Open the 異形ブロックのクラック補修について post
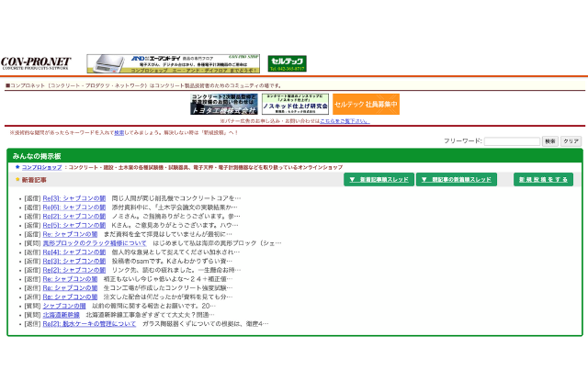The width and height of the screenshot is (588, 392). click(95, 243)
